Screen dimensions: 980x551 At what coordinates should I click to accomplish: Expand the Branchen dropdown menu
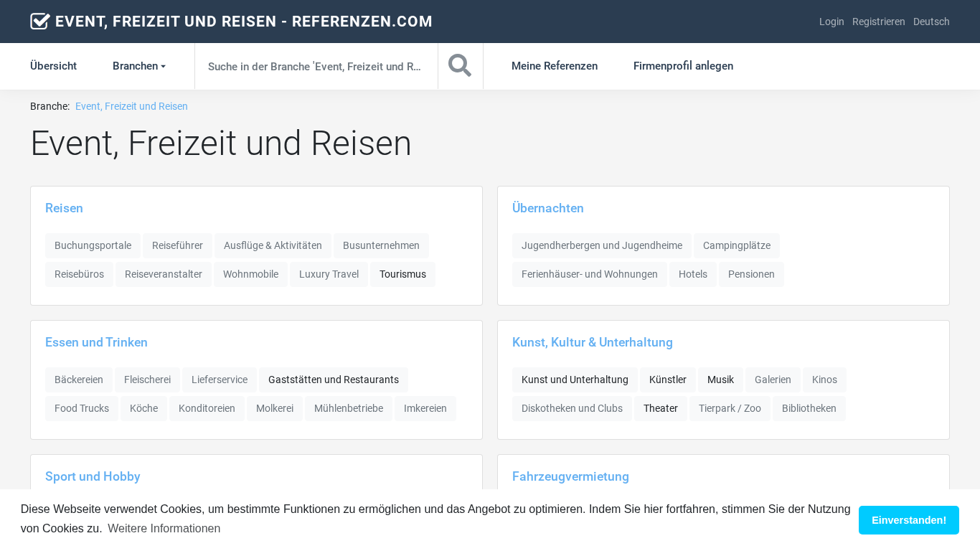pyautogui.click(x=138, y=66)
